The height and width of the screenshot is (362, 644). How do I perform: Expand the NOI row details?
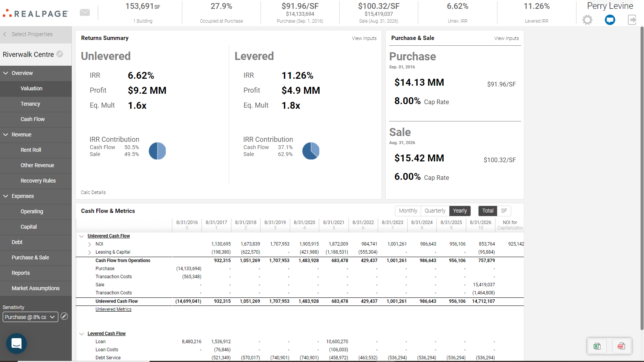tap(90, 244)
